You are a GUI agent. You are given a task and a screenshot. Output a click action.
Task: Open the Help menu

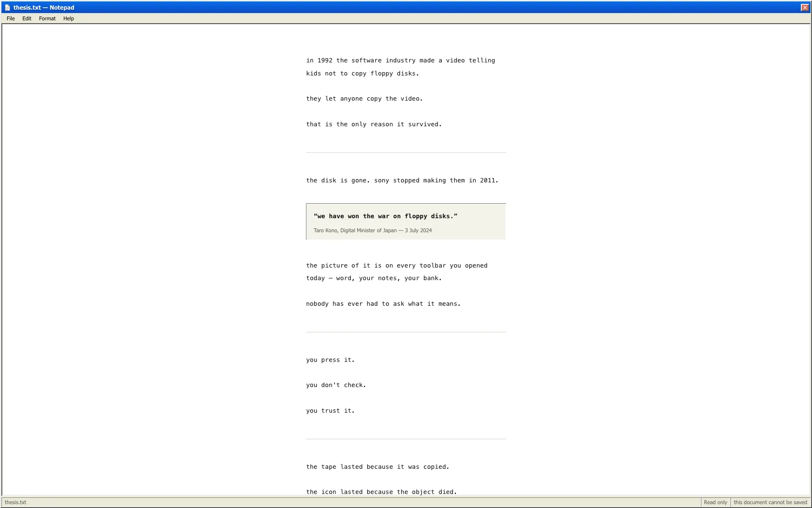coord(69,18)
